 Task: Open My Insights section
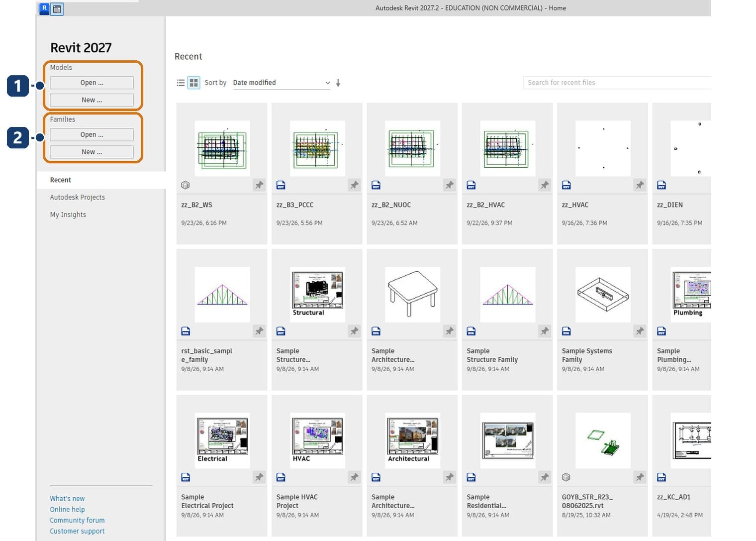click(x=68, y=215)
